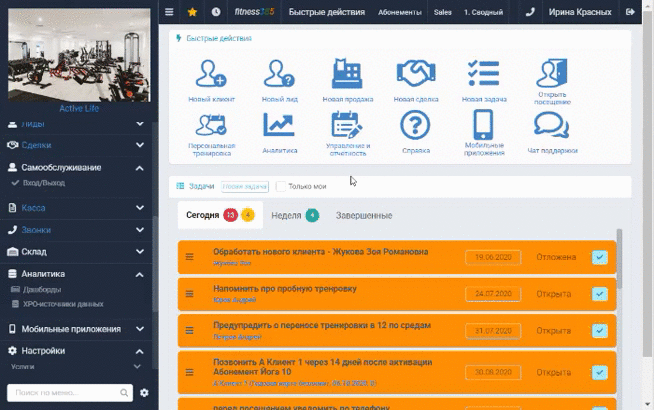This screenshot has width=654, height=410.
Task: Check complete box for пробную тренировку task
Action: [x=599, y=294]
